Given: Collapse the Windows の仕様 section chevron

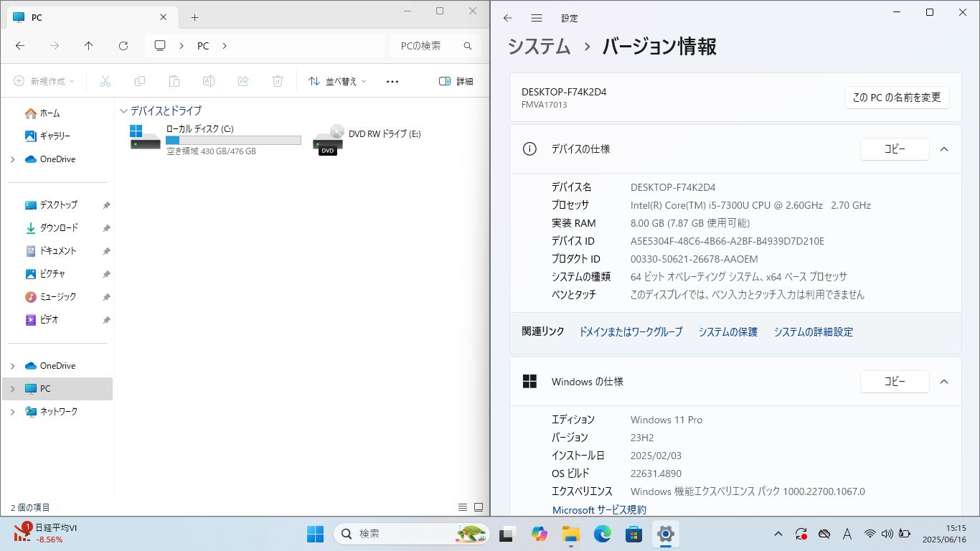Looking at the screenshot, I should (944, 382).
